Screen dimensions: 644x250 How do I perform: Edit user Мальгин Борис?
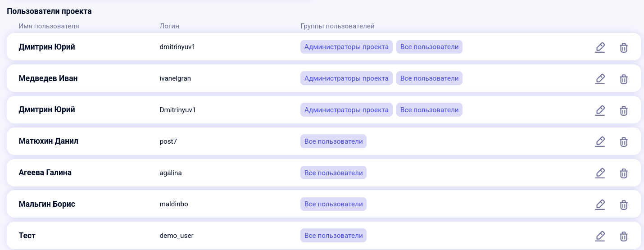(x=600, y=205)
